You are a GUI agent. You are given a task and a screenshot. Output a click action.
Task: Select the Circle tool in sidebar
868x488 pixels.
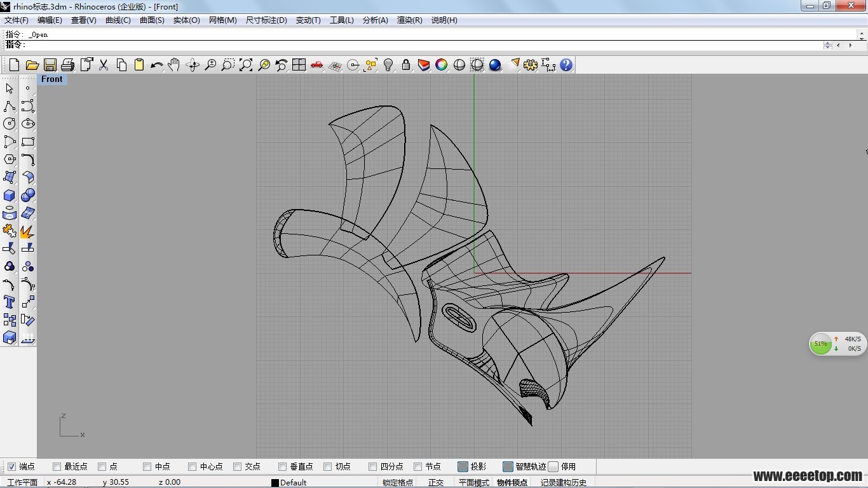point(10,124)
